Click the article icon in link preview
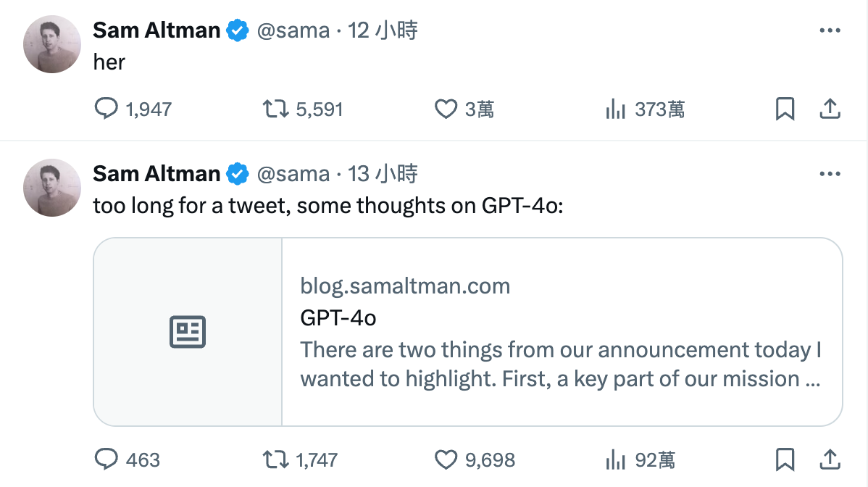 (188, 332)
